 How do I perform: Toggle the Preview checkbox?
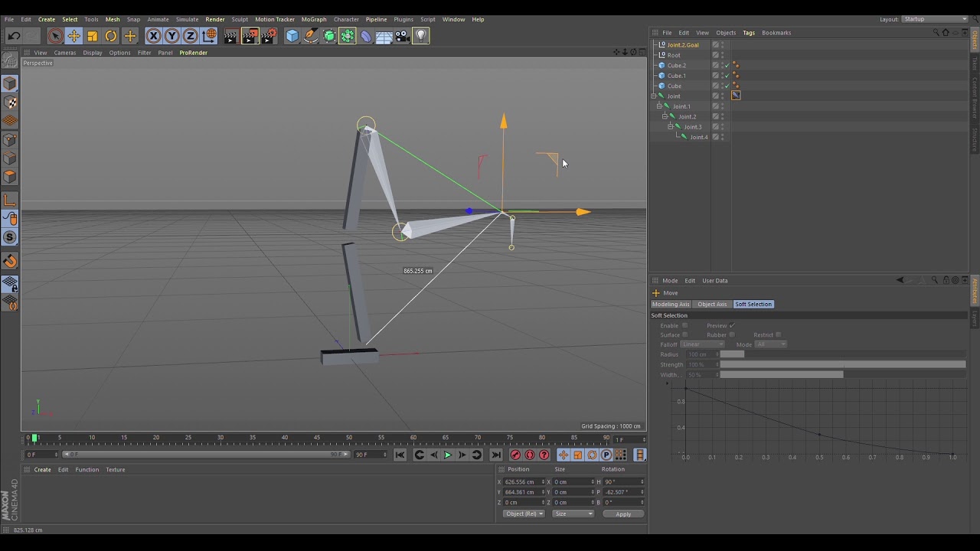click(x=732, y=326)
